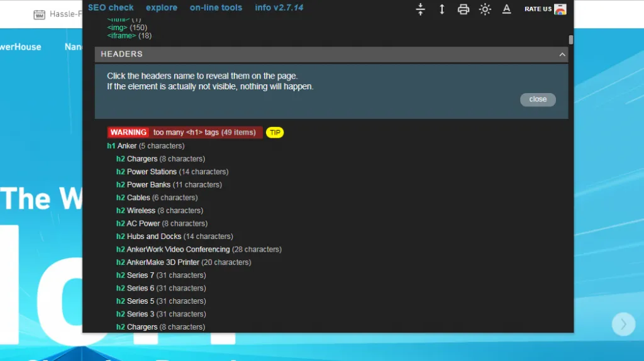Toggle the light/dark theme sun icon
644x361 pixels.
[485, 9]
